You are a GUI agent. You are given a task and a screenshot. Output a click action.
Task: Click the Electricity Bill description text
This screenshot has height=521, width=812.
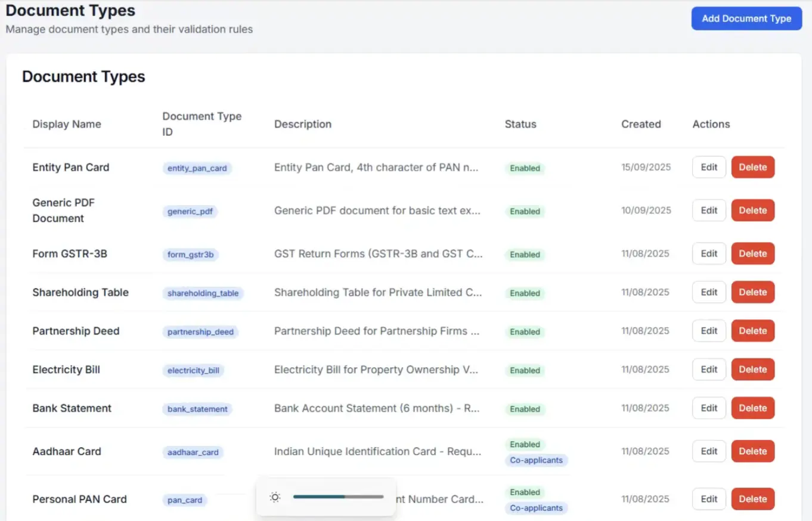tap(376, 370)
